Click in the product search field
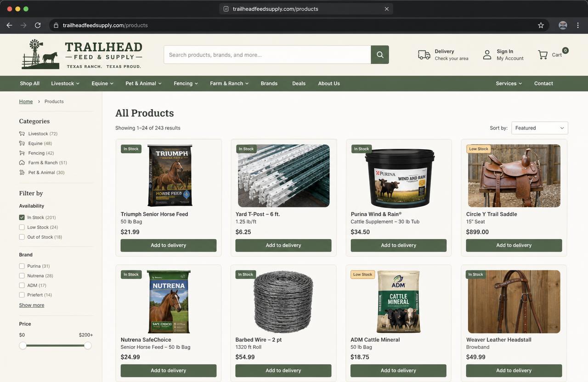Screen dimensions: 588x382 coord(267,55)
